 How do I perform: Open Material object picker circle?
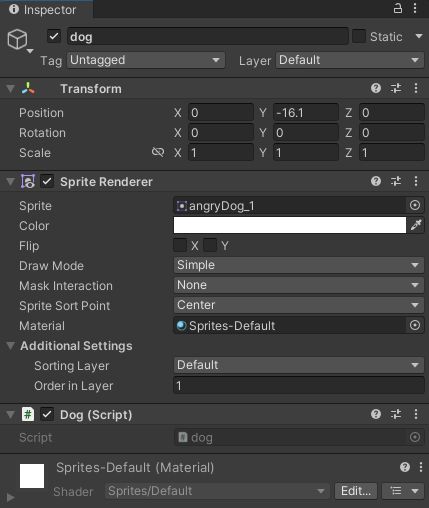coord(415,325)
